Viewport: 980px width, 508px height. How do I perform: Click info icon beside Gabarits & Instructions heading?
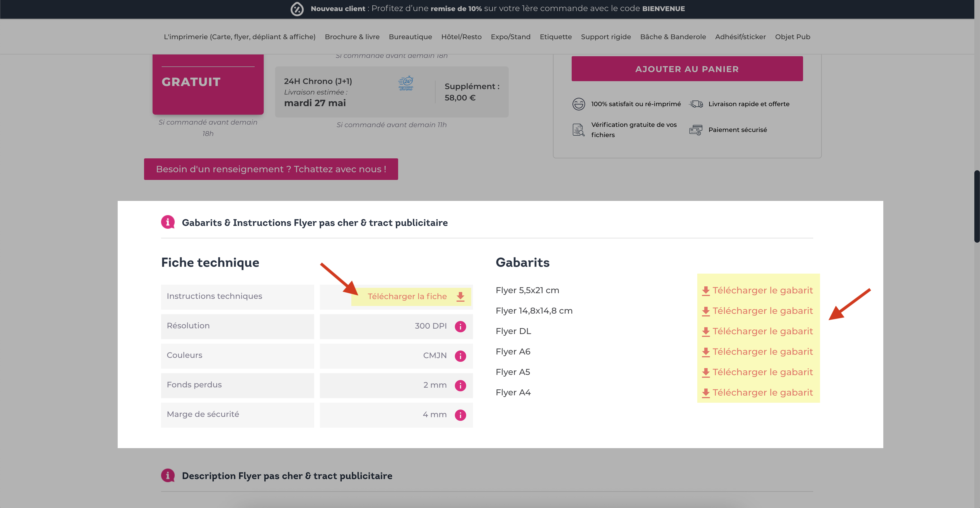(x=168, y=222)
